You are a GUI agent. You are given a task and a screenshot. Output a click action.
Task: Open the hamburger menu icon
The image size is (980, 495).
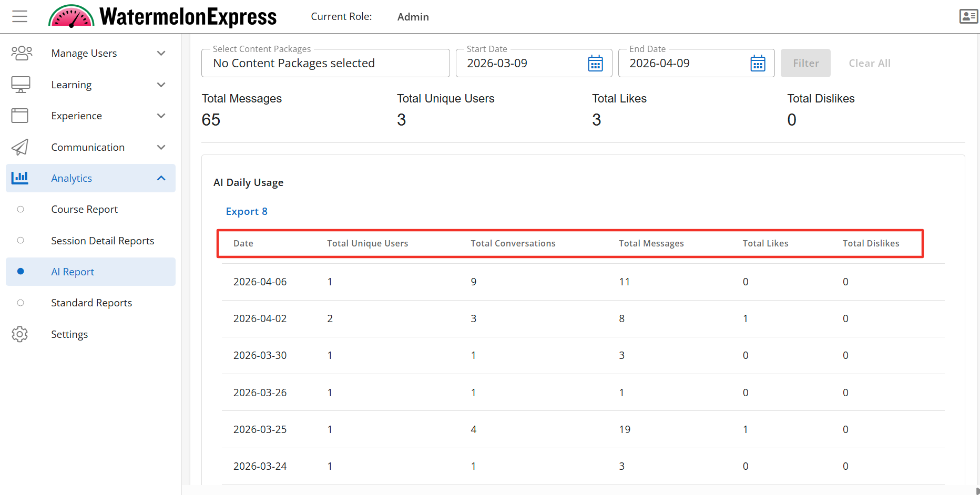[20, 17]
